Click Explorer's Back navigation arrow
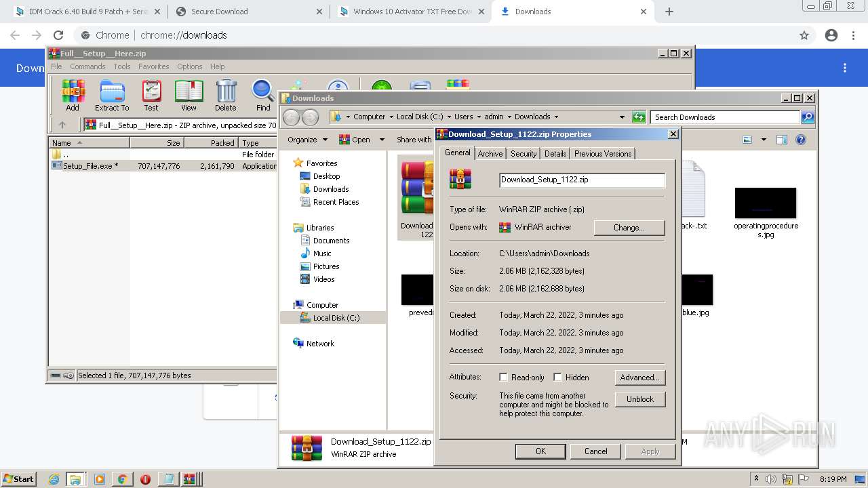The width and height of the screenshot is (868, 488). [x=291, y=117]
